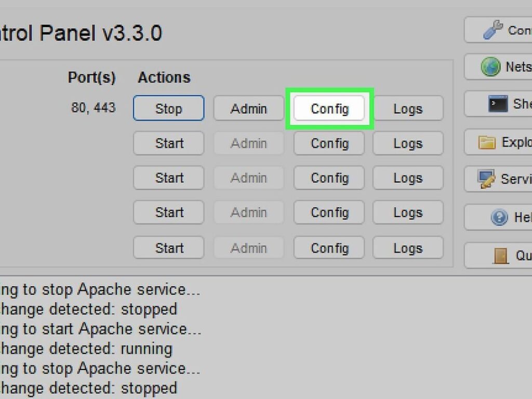The image size is (532, 399).
Task: Open Services monitor icon
Action: point(486,179)
